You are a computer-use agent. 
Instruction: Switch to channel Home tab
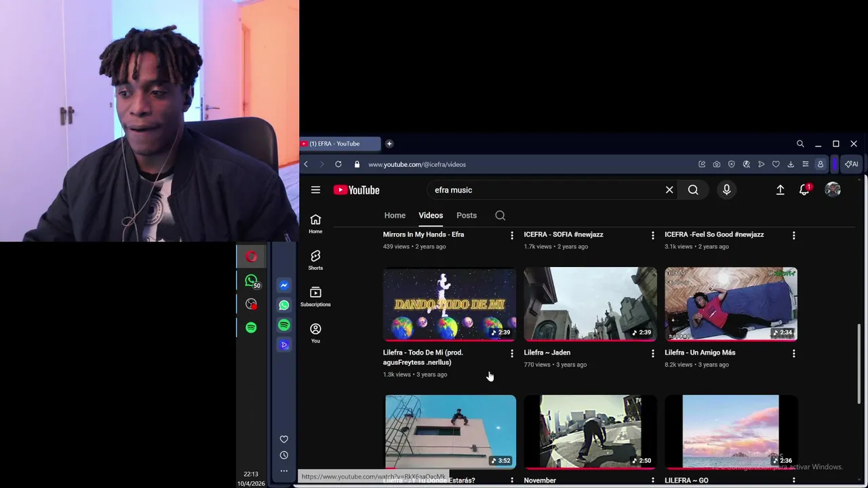395,216
